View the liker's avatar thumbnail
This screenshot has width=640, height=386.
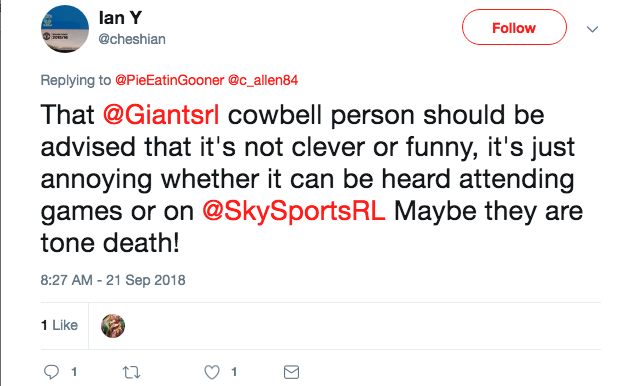pos(113,326)
